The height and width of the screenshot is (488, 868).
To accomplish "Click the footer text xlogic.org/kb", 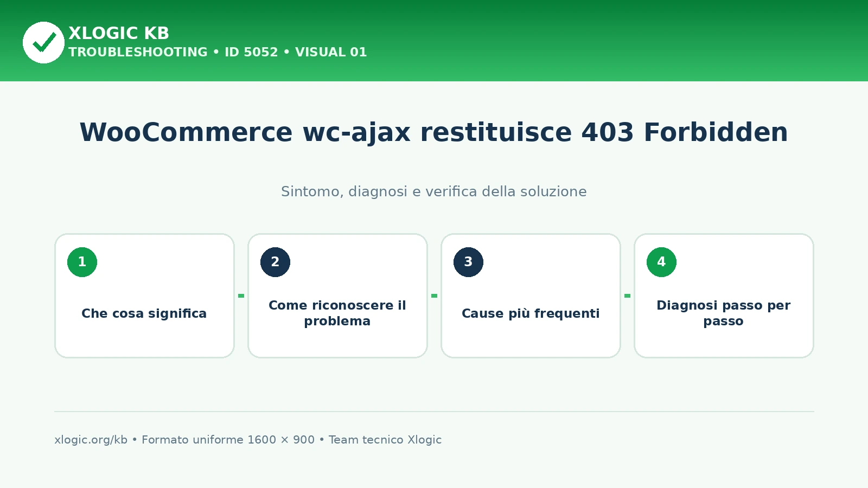I will pyautogui.click(x=91, y=440).
